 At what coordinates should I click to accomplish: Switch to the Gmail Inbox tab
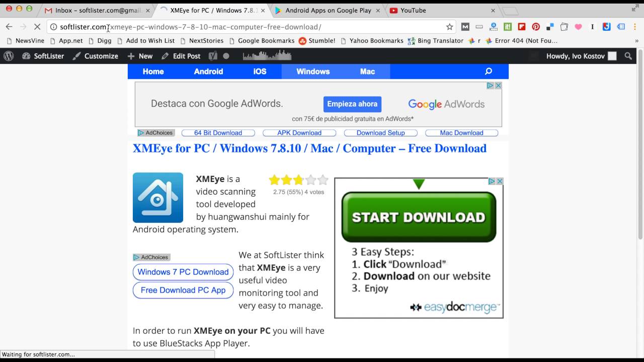[98, 10]
